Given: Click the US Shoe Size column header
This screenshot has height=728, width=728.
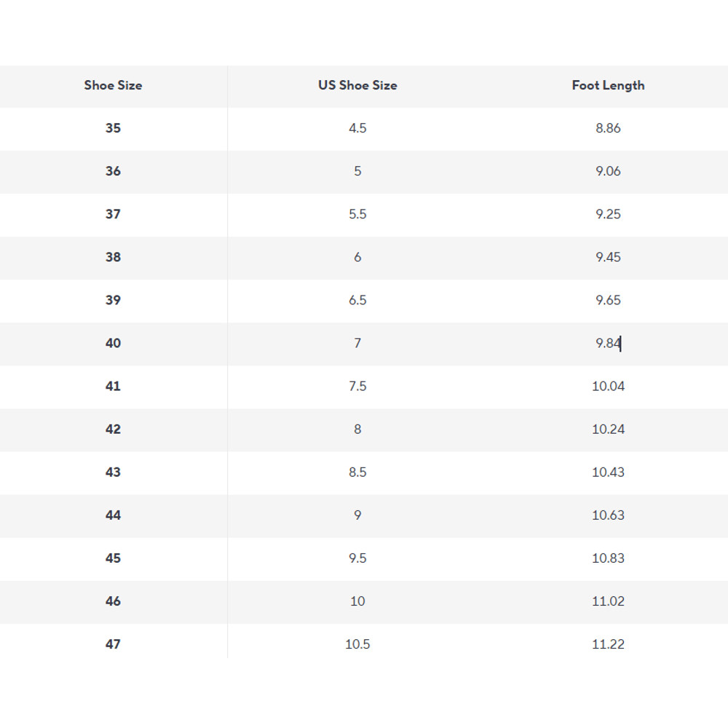Looking at the screenshot, I should pyautogui.click(x=357, y=85).
